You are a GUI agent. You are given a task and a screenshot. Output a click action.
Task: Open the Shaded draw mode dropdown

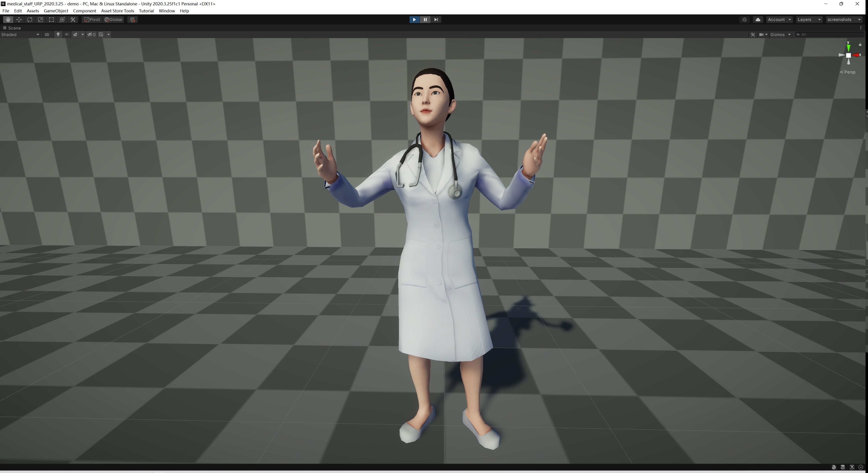click(x=20, y=34)
